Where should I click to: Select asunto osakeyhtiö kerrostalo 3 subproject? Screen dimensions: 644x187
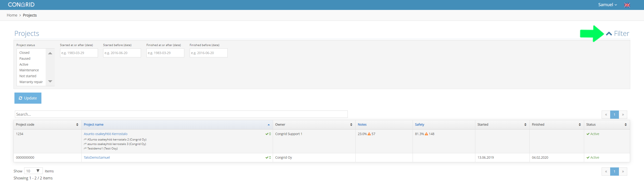(x=116, y=144)
